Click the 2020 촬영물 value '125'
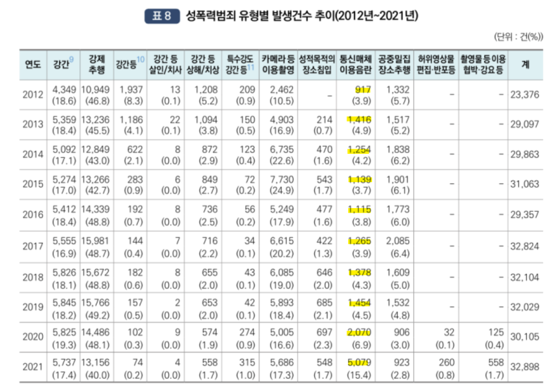The width and height of the screenshot is (557, 392). pyautogui.click(x=496, y=333)
